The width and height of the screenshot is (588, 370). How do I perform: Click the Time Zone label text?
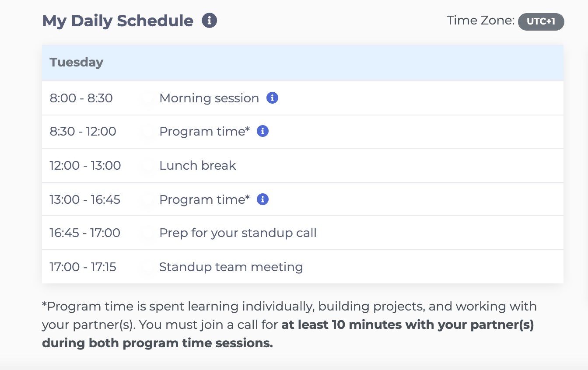(x=480, y=20)
